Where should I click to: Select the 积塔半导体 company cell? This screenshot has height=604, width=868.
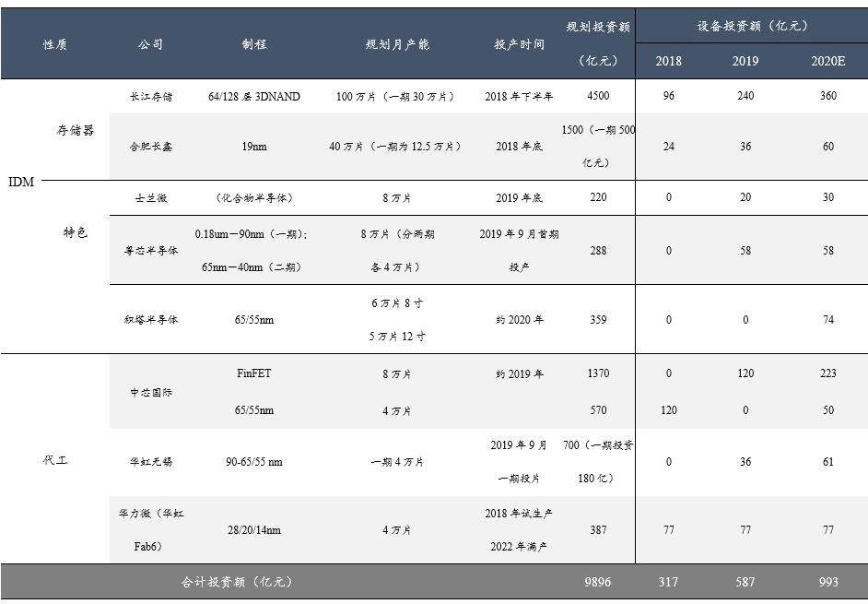tap(150, 320)
